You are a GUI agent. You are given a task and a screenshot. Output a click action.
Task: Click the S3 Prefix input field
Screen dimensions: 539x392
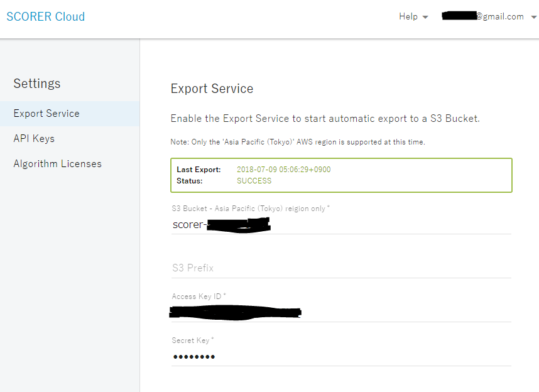click(x=341, y=268)
